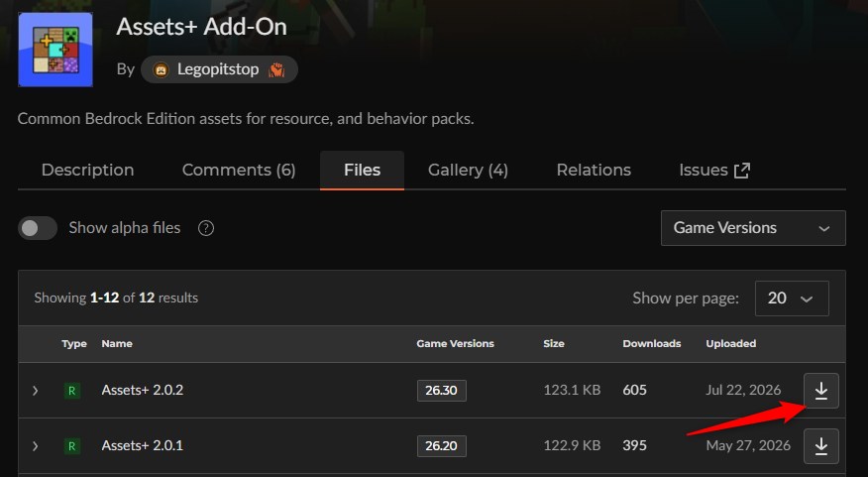Go to the Relations tab

[x=594, y=171]
